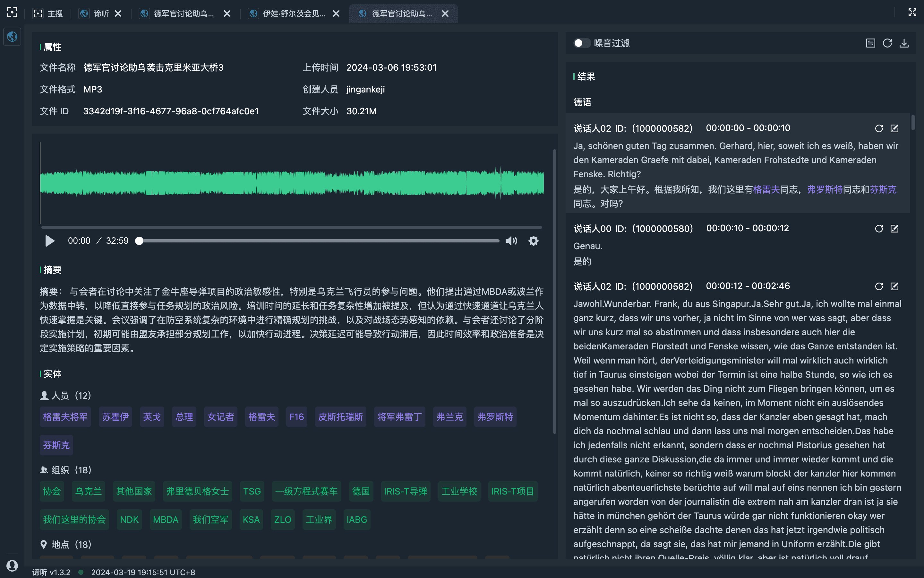
Task: Regenerate segment 00:00:10 - 00:00:12
Action: (x=879, y=229)
